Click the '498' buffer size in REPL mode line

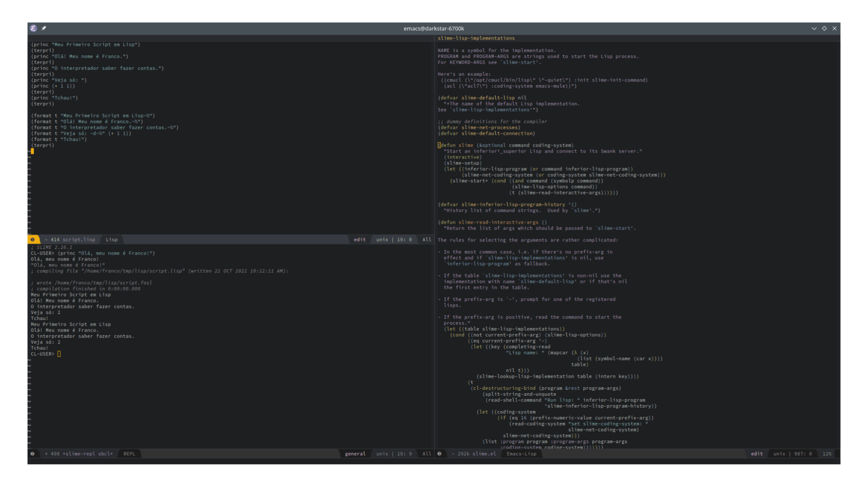tap(55, 454)
